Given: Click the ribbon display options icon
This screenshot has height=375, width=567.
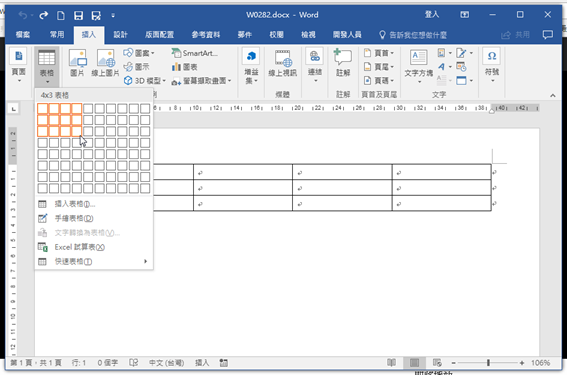Looking at the screenshot, I should [x=464, y=15].
